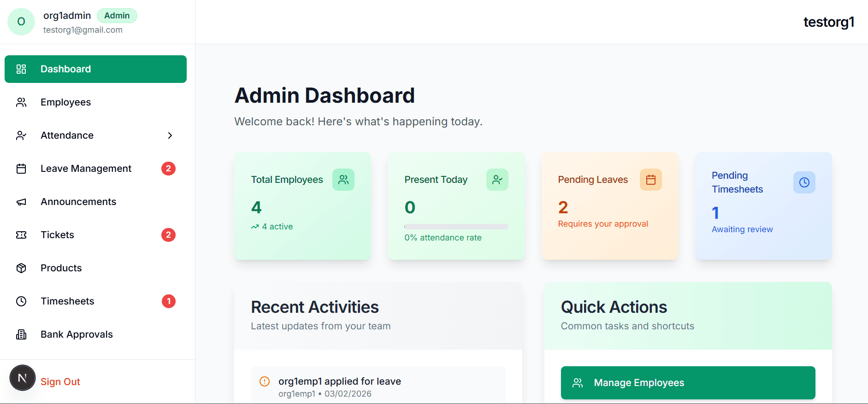Screen dimensions: 868x404
Task: Click the Products box icon
Action: tap(21, 268)
